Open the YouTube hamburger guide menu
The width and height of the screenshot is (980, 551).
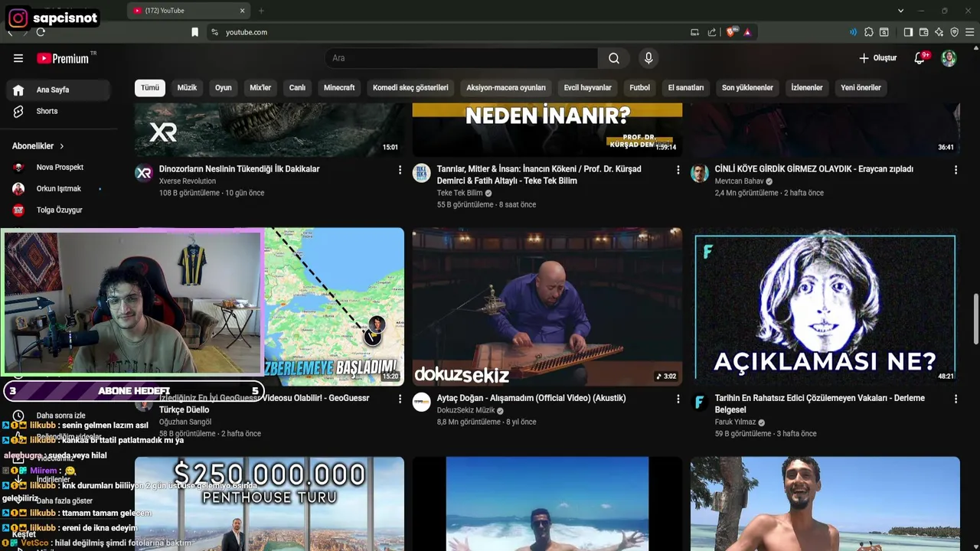[18, 58]
